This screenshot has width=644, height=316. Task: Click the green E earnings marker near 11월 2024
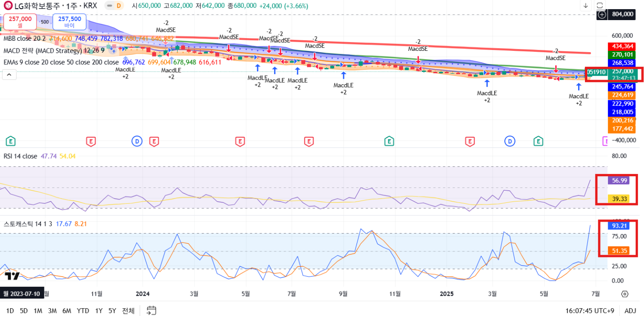[x=389, y=141]
